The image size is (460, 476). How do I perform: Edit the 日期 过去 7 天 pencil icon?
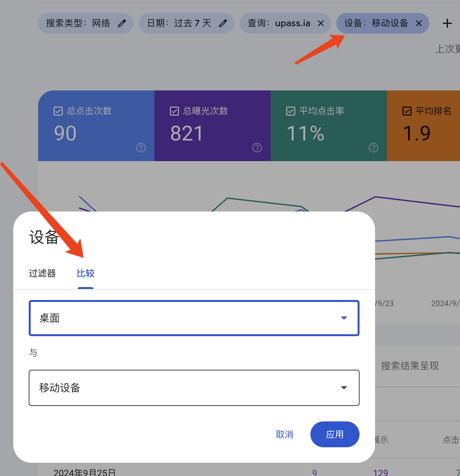pyautogui.click(x=223, y=23)
